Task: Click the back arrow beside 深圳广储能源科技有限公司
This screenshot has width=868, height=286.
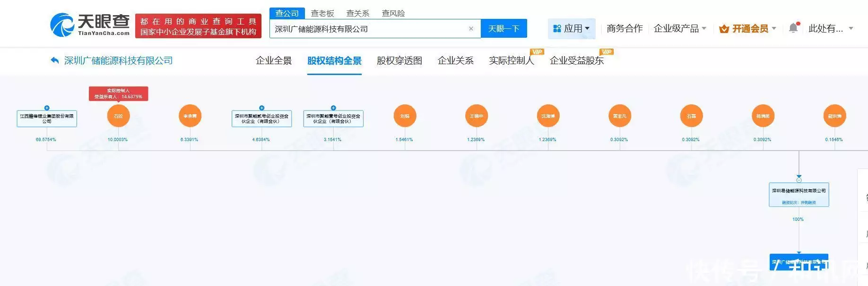Action: (55, 60)
